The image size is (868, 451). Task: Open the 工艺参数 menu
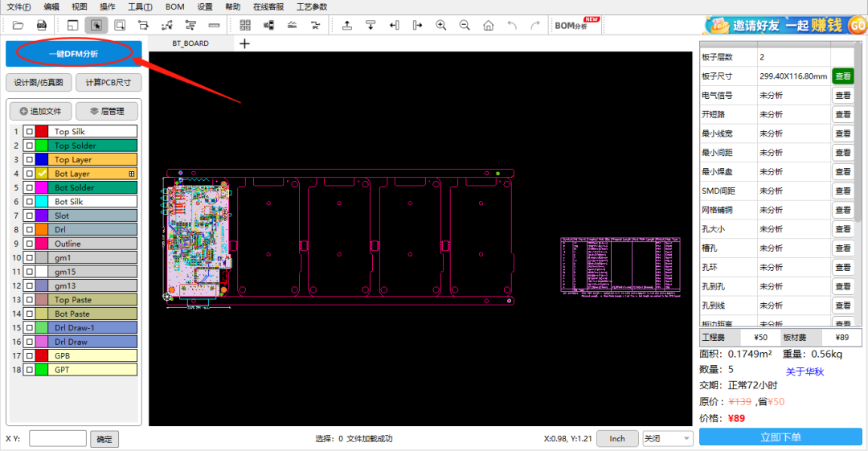coord(312,6)
